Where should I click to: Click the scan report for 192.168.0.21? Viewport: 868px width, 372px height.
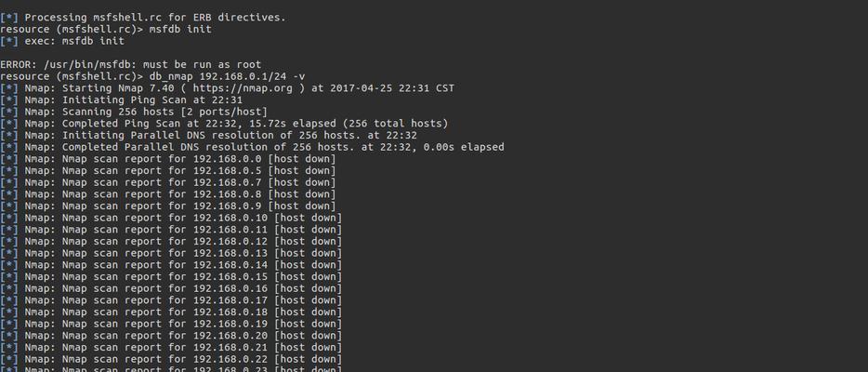tap(171, 348)
